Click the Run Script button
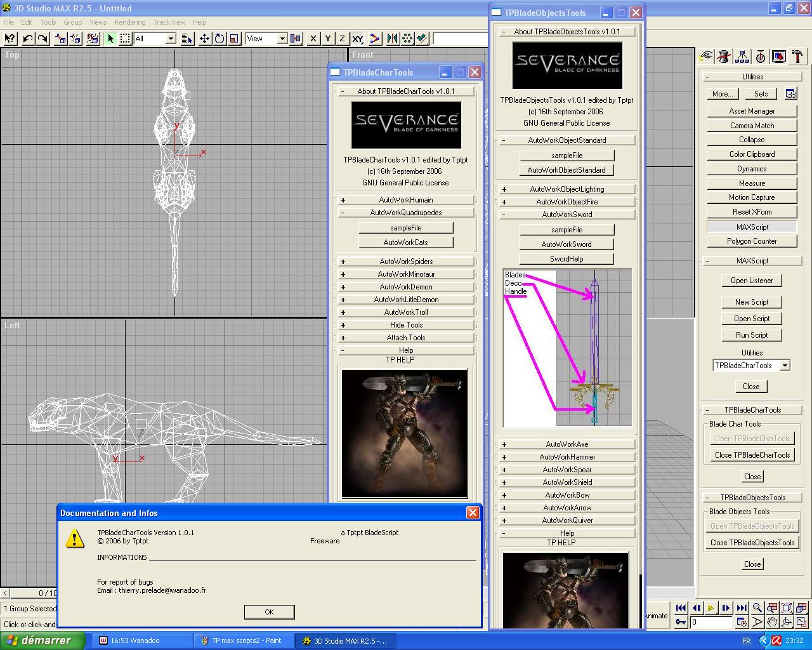The image size is (812, 650). point(752,335)
